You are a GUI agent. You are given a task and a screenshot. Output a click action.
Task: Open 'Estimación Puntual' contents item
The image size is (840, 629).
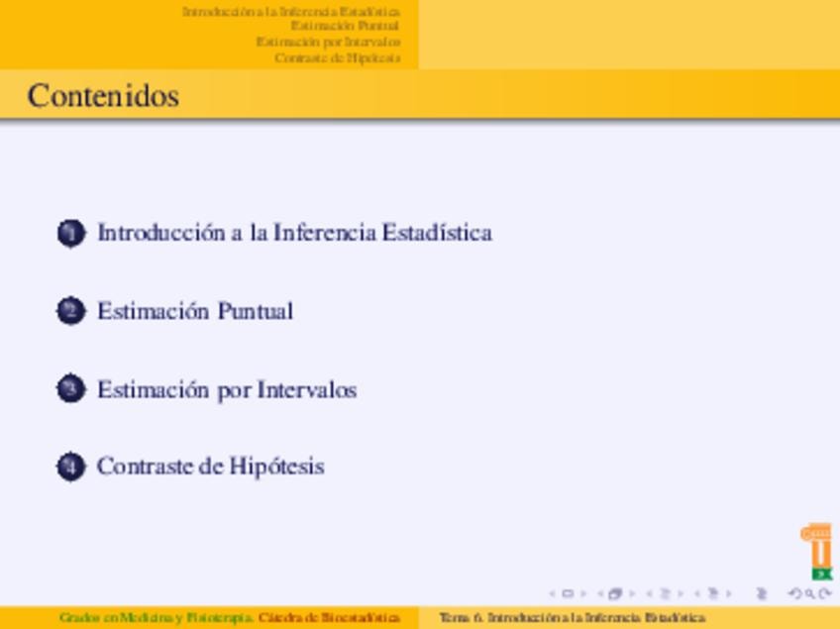(x=195, y=311)
